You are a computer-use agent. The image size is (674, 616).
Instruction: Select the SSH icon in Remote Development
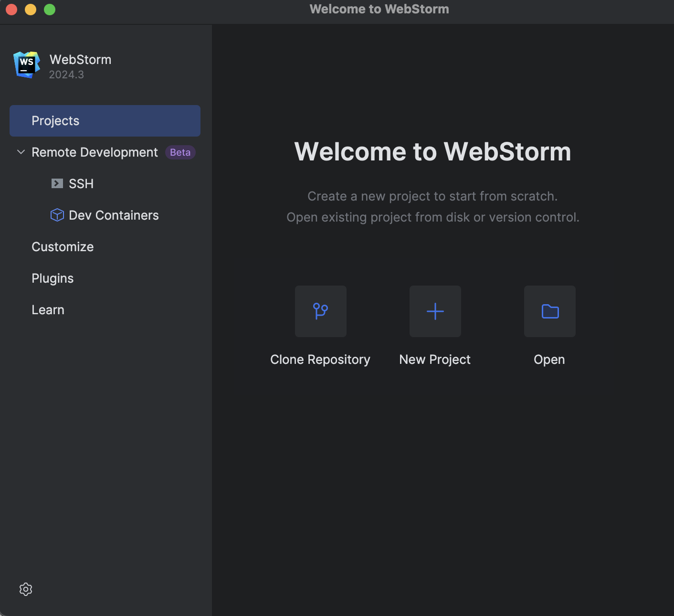[x=57, y=183]
